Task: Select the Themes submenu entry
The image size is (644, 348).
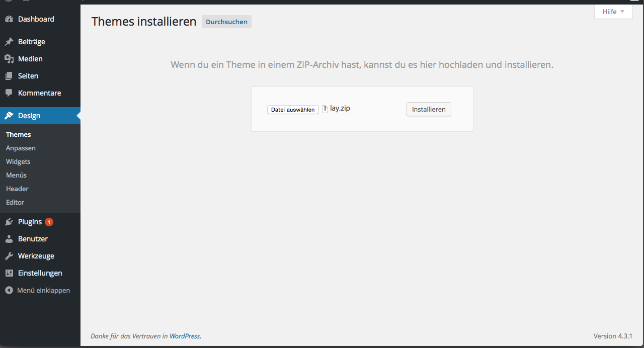Action: click(x=18, y=134)
